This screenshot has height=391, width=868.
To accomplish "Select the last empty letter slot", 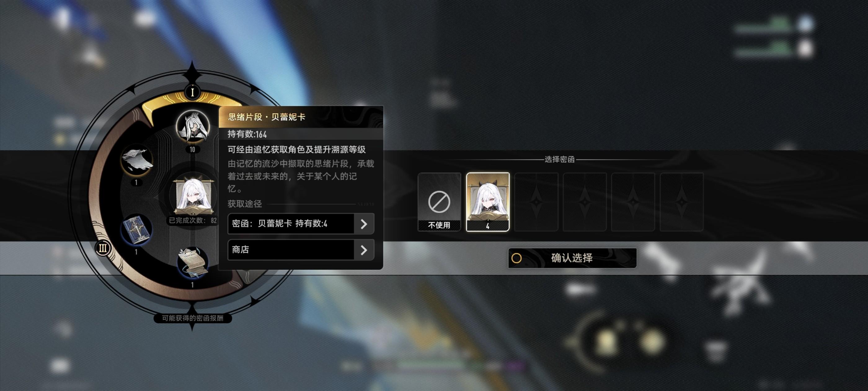I will (682, 202).
